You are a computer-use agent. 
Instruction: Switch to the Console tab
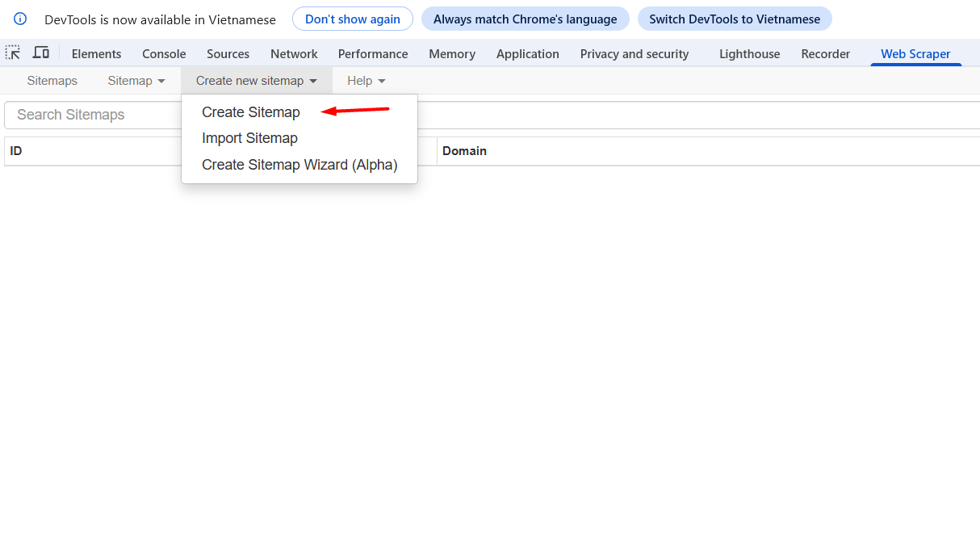(x=164, y=54)
